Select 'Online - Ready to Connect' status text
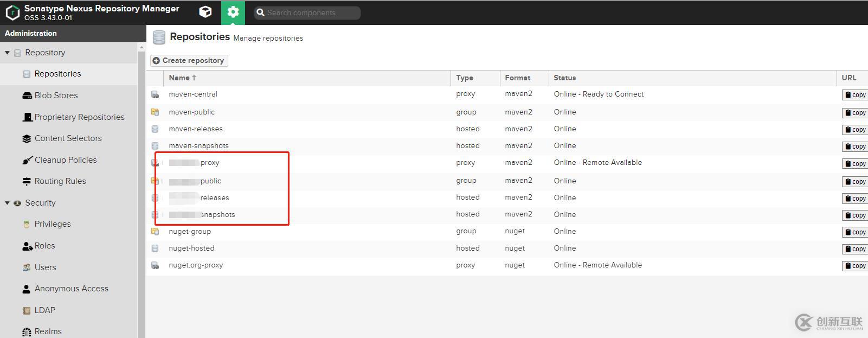The image size is (868, 338). pyautogui.click(x=599, y=94)
